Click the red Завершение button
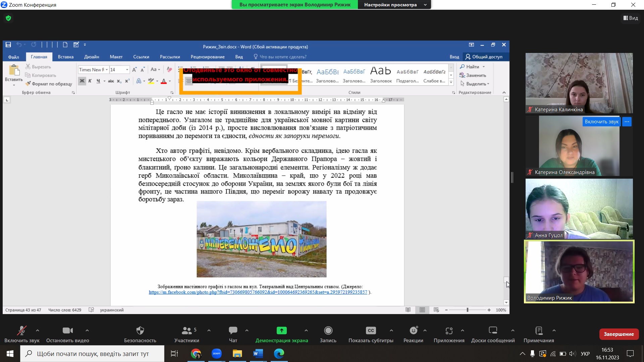644x362 pixels. tap(619, 334)
